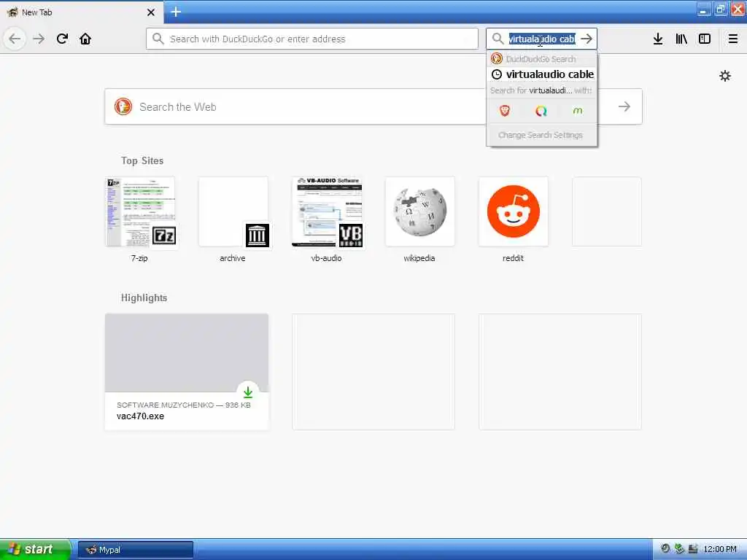Open the hamburger application menu
This screenshot has width=747, height=560.
point(733,39)
